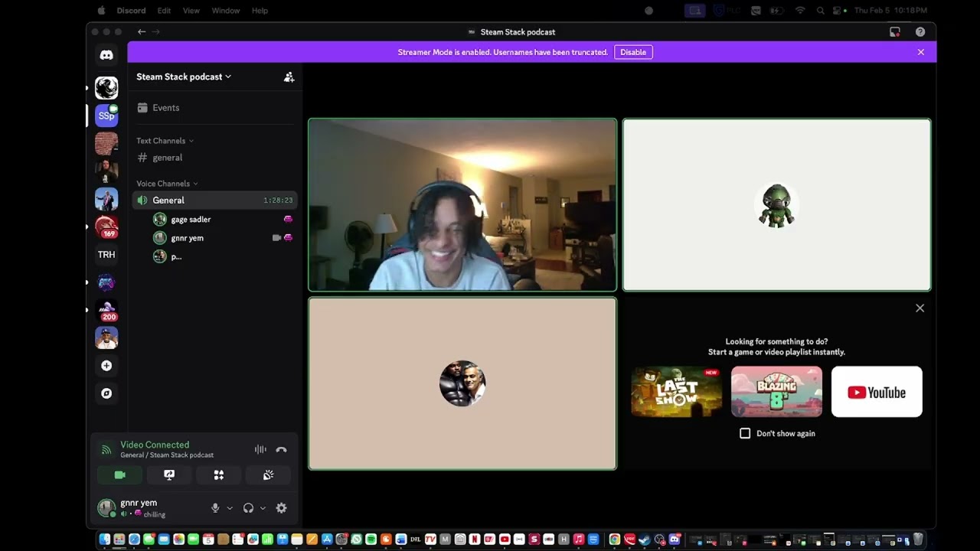The height and width of the screenshot is (551, 980).
Task: Deafen with the headphones button
Action: point(248,508)
